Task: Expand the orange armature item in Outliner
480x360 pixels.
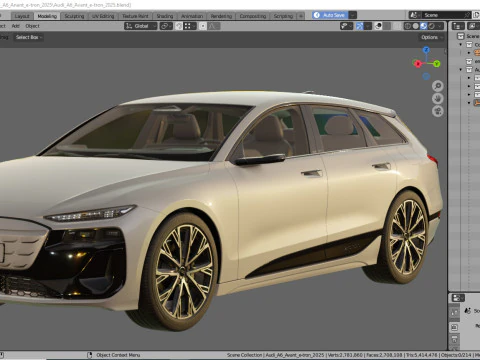Action: [x=469, y=103]
